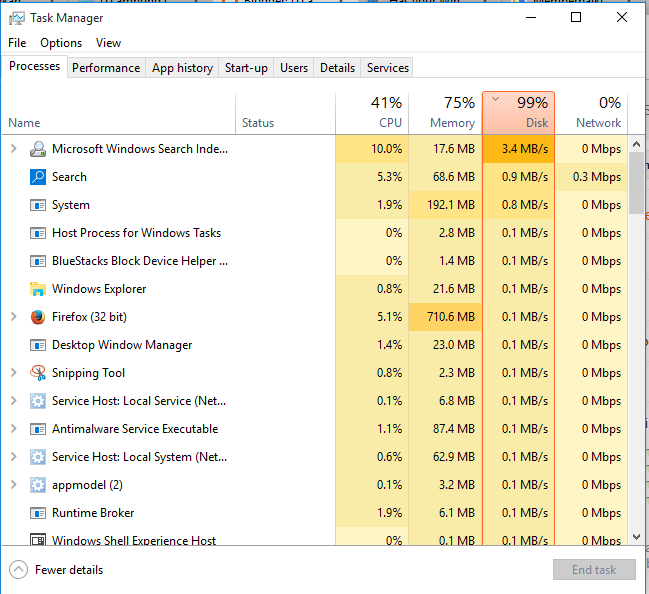This screenshot has height=594, width=649.
Task: Switch to the Start-up tab
Action: tap(246, 68)
